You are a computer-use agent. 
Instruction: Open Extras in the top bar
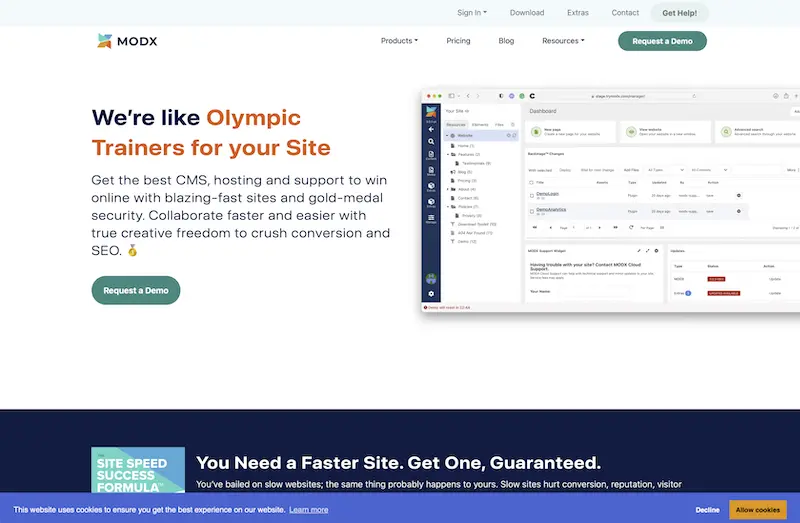578,13
